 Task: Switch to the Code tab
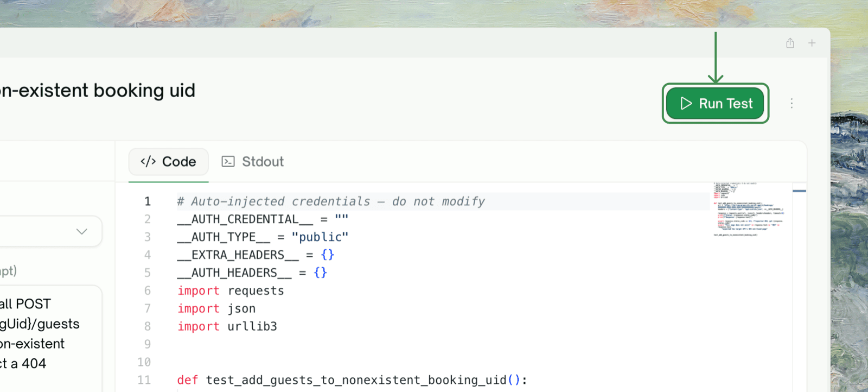pos(168,162)
